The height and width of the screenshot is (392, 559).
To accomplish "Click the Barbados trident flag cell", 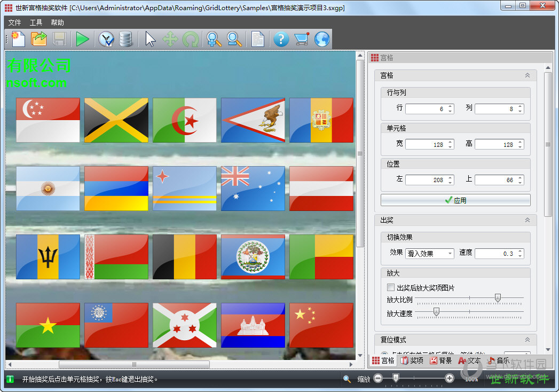I will tap(48, 257).
